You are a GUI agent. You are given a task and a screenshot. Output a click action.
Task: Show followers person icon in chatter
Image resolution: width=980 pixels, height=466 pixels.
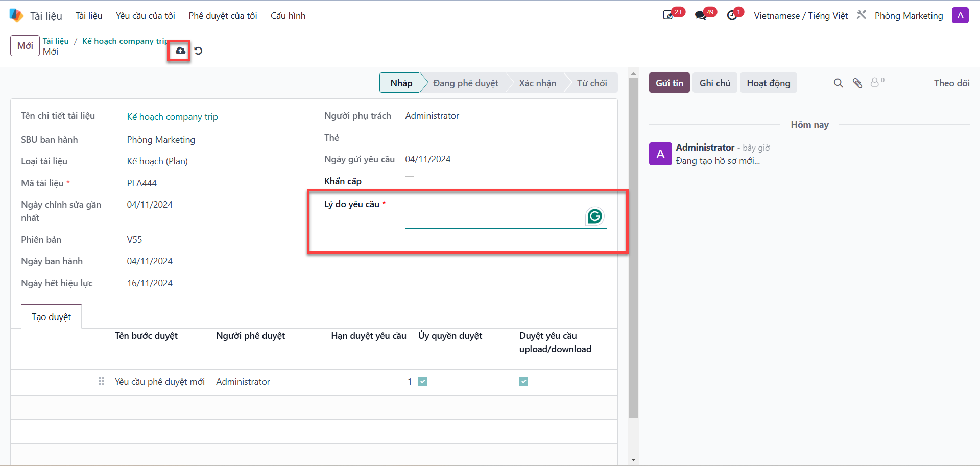[x=877, y=82]
